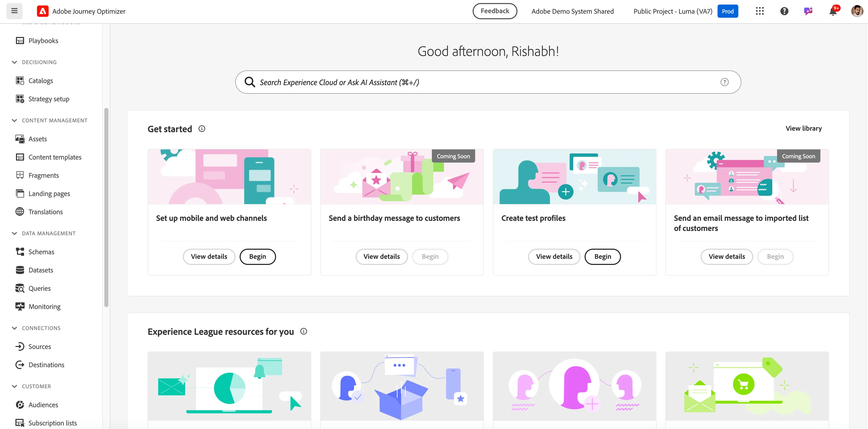The image size is (868, 429).
Task: Click the Translations globe icon
Action: (20, 212)
